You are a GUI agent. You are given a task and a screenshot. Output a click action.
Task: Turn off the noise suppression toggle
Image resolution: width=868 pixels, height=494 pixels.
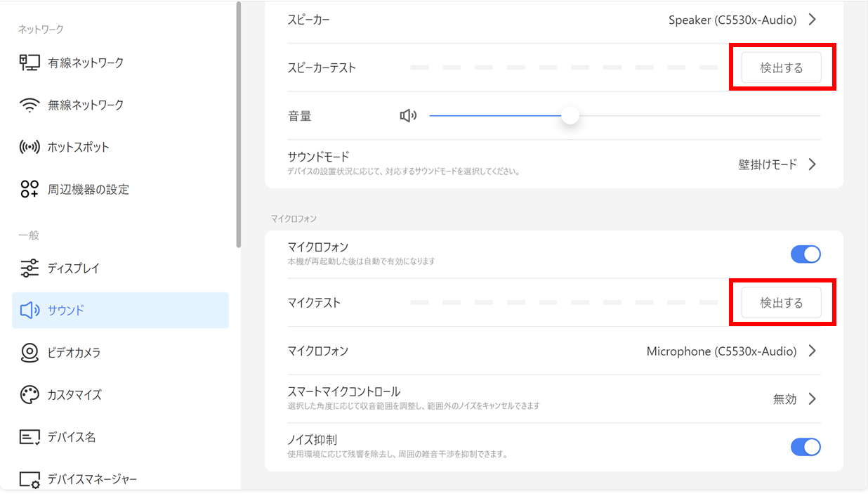tap(805, 447)
